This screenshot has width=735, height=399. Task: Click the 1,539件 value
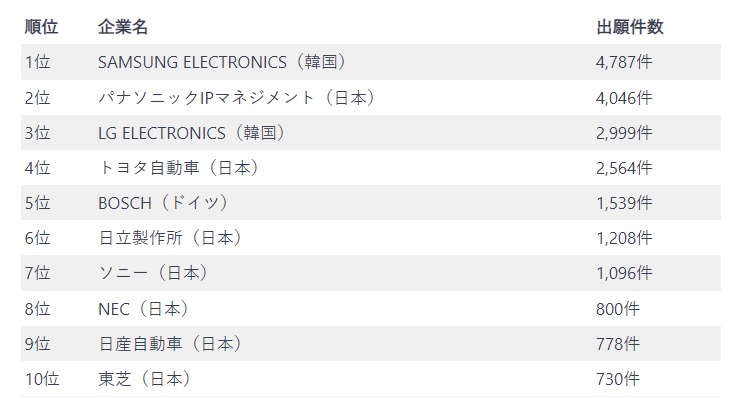coord(624,203)
